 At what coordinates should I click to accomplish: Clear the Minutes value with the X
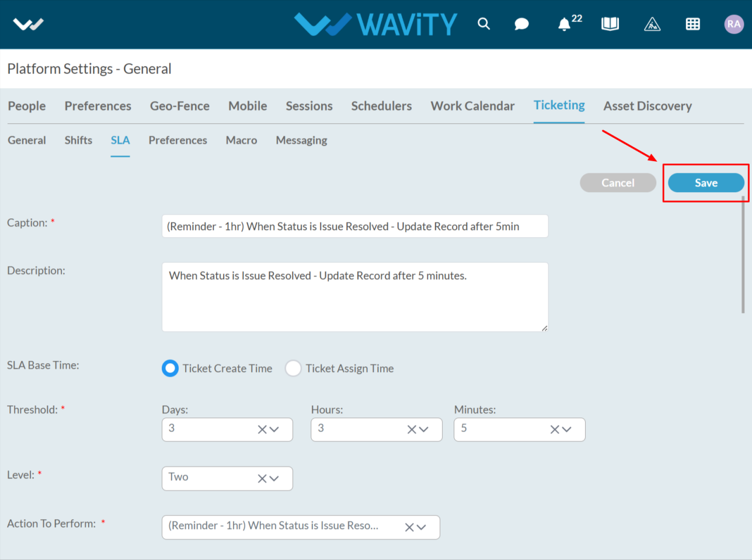coord(555,429)
